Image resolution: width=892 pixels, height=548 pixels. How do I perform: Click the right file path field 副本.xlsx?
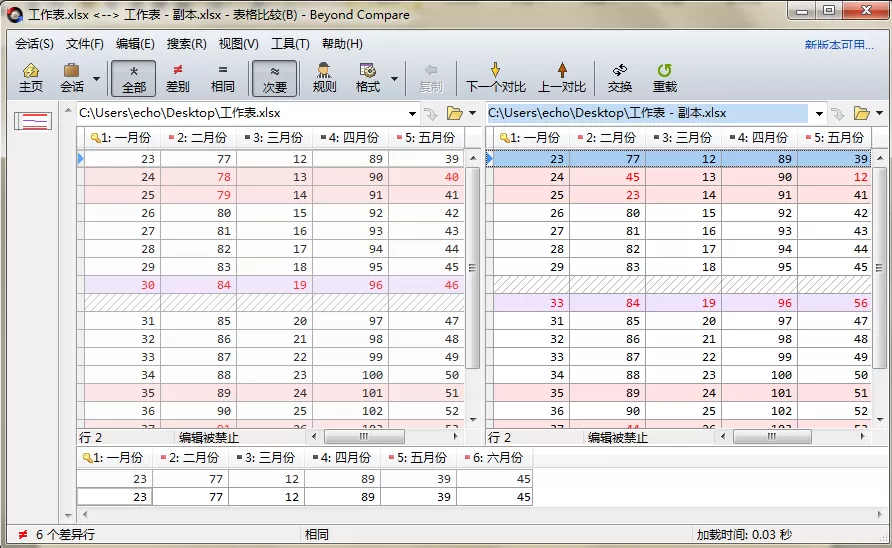[647, 113]
